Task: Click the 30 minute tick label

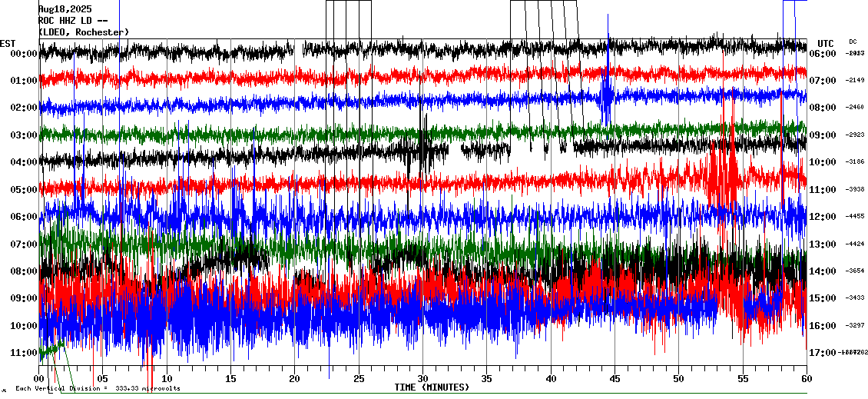Action: coord(422,379)
